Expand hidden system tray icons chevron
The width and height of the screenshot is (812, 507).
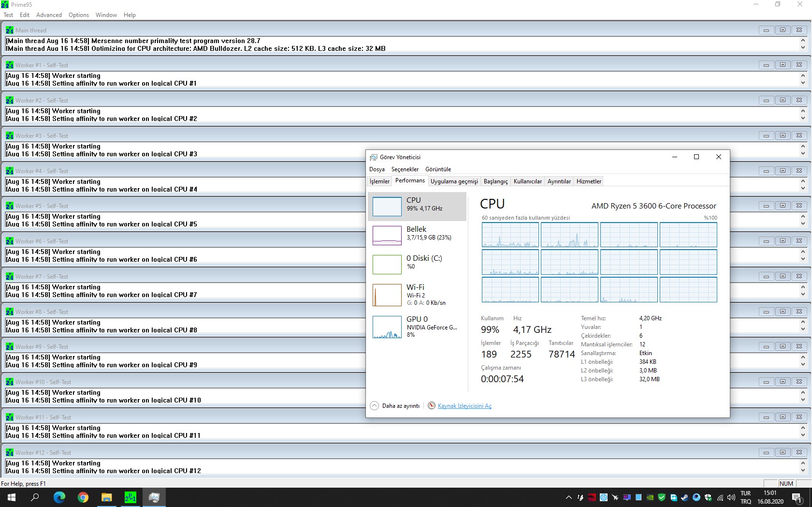pos(568,497)
